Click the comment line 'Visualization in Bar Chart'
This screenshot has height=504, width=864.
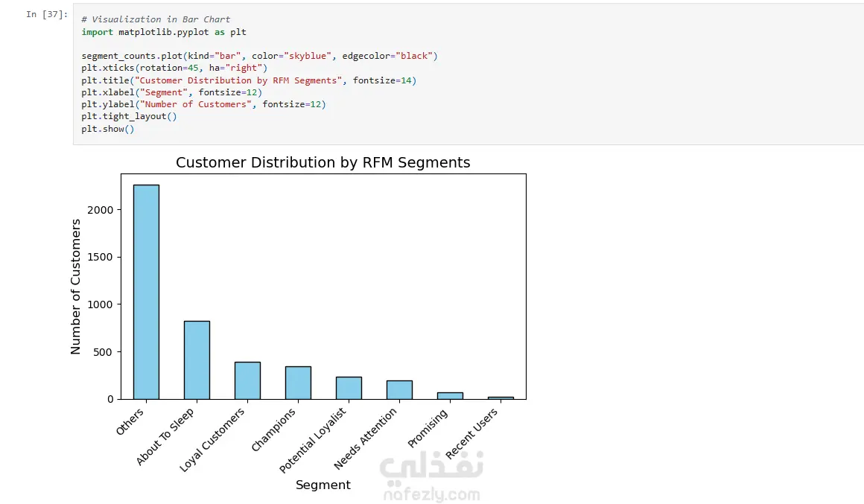[156, 19]
